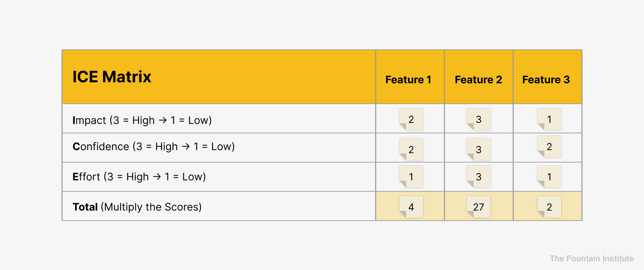The height and width of the screenshot is (270, 644).
Task: Select the Feature 1 column header
Action: [x=408, y=80]
